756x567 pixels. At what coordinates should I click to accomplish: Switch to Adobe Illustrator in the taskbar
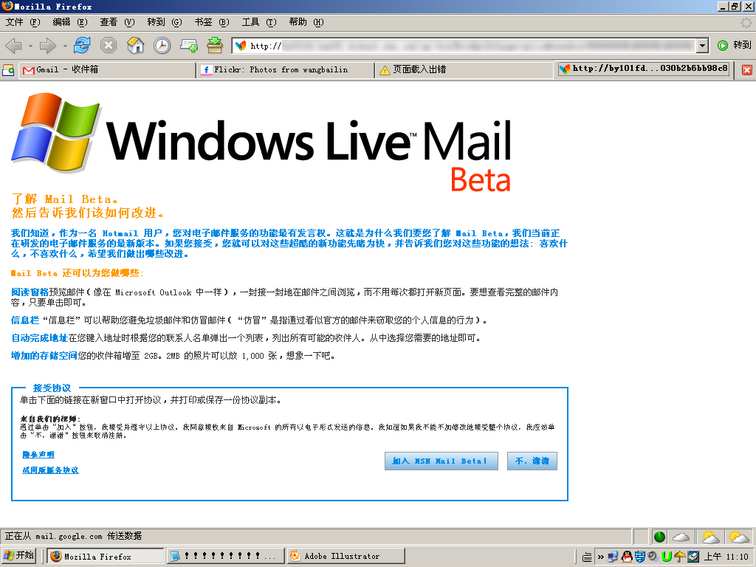(x=346, y=556)
